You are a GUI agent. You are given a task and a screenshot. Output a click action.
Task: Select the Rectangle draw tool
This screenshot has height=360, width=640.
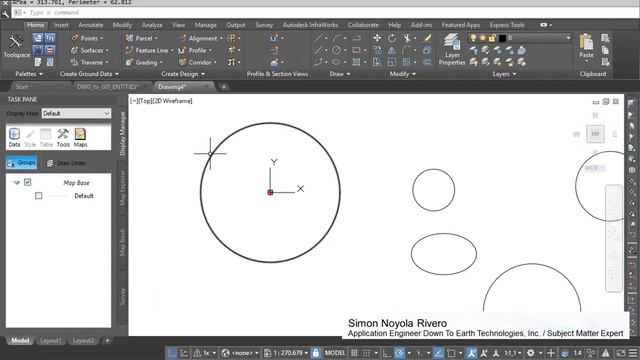356,50
